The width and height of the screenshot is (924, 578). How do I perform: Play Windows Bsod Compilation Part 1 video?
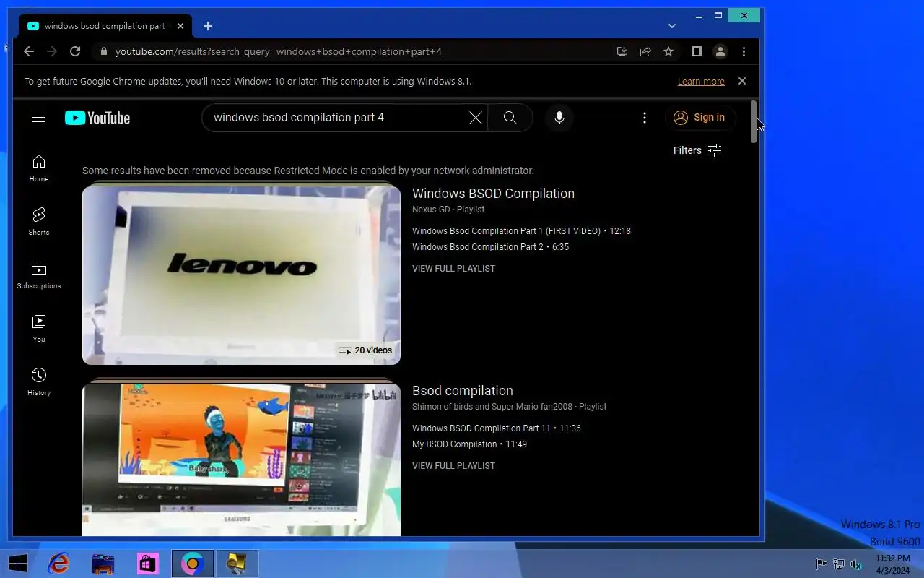coord(521,231)
